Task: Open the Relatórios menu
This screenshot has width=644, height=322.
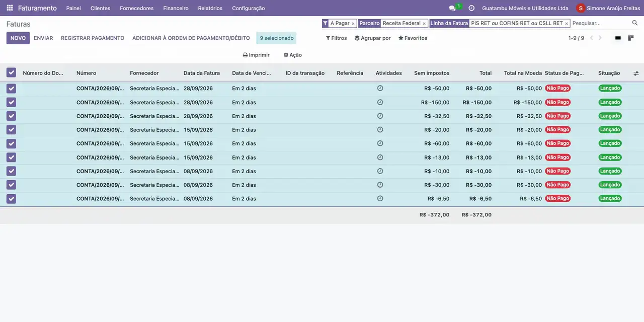Action: point(210,8)
